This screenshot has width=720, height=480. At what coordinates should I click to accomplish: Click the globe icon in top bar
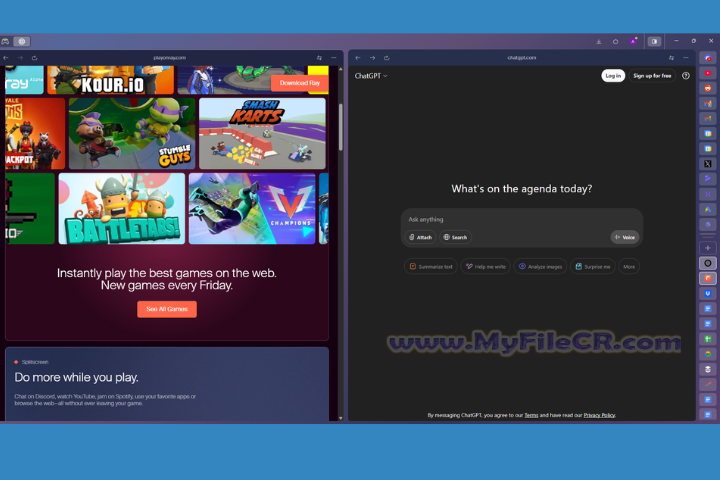tap(22, 41)
